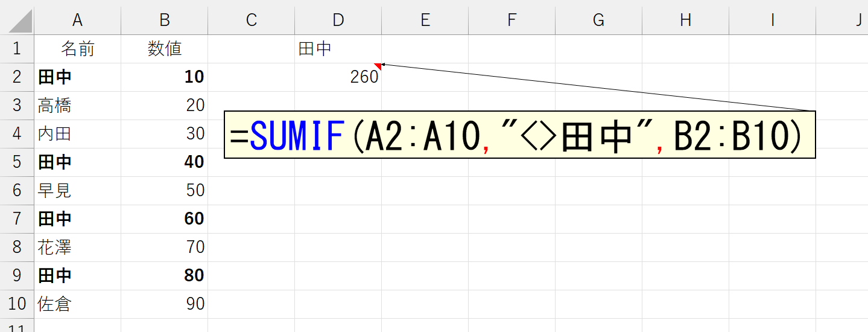Click the SUMIF formula comment box
The image size is (868, 332).
[x=519, y=135]
